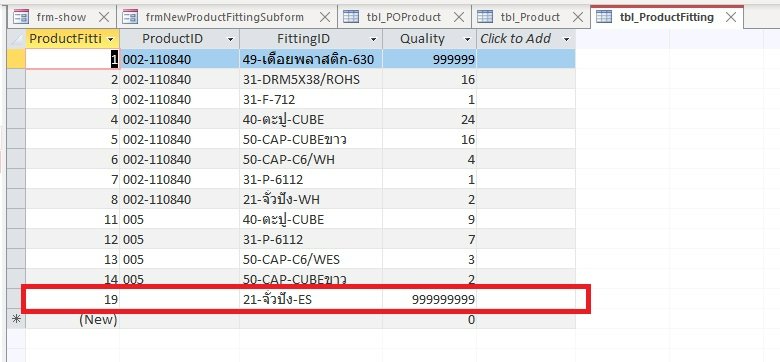Open the frmNewProductFittingSubform tab
This screenshot has width=780, height=362.
point(225,17)
